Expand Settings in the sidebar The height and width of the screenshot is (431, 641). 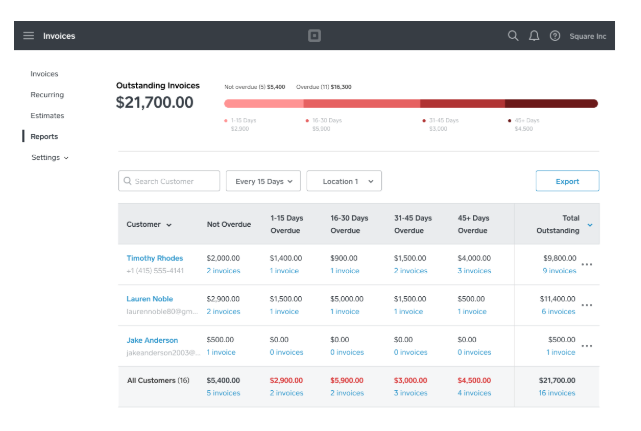(x=50, y=158)
